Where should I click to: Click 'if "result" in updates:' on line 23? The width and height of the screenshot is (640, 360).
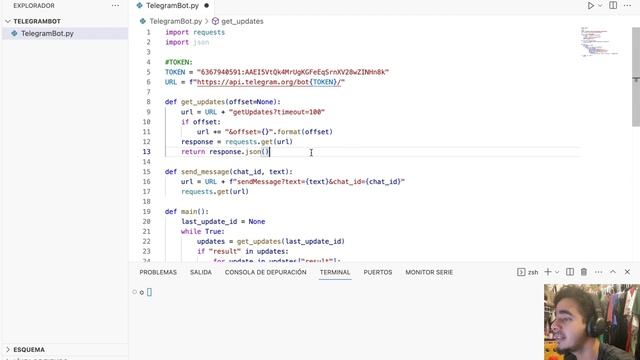pyautogui.click(x=242, y=251)
